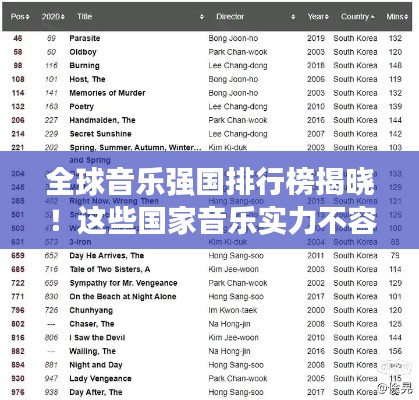This screenshot has width=419, height=400.
Task: Click the Director column sort arrows
Action: point(293,17)
